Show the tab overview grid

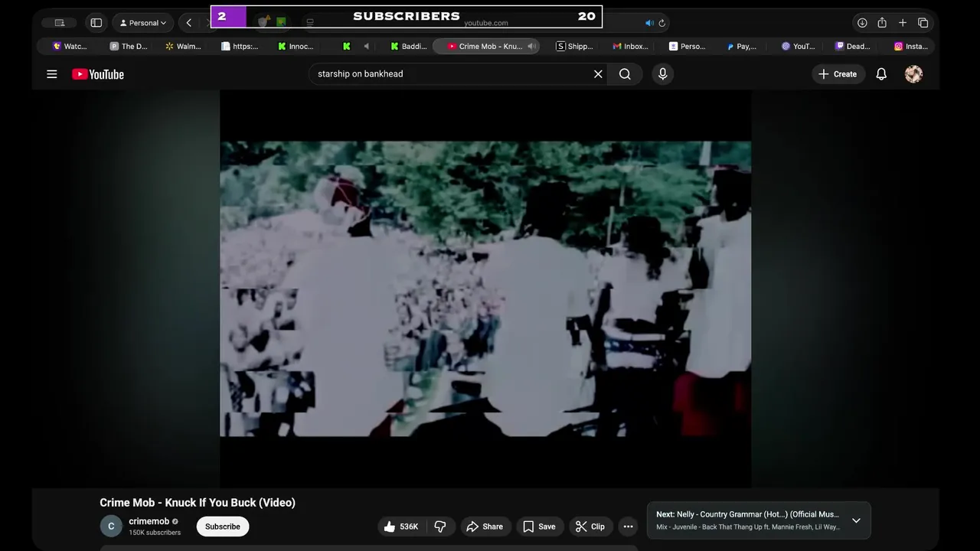[x=923, y=23]
